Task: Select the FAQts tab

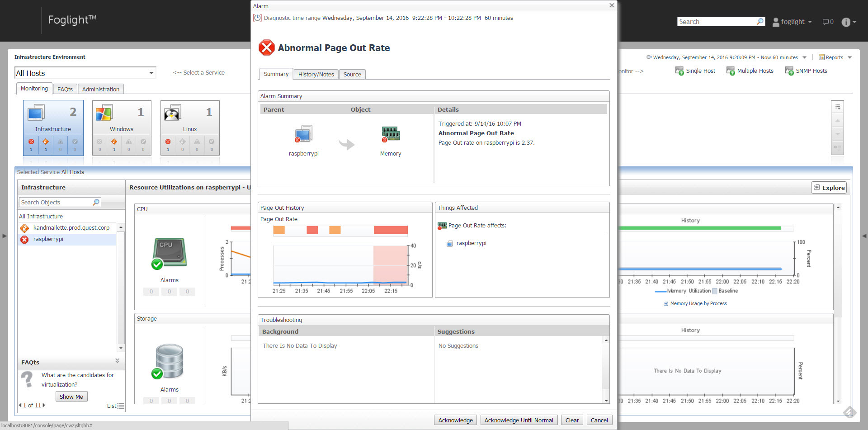Action: pos(65,89)
